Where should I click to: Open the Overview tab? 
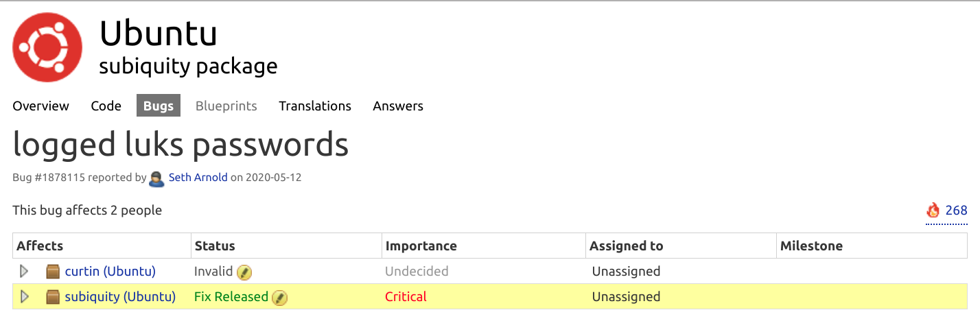pyautogui.click(x=40, y=106)
